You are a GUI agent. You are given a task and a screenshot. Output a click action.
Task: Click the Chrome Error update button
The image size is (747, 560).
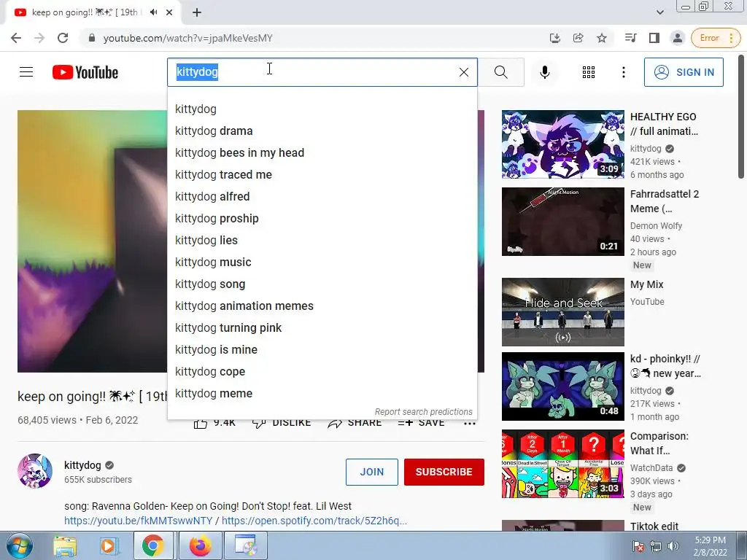point(716,38)
